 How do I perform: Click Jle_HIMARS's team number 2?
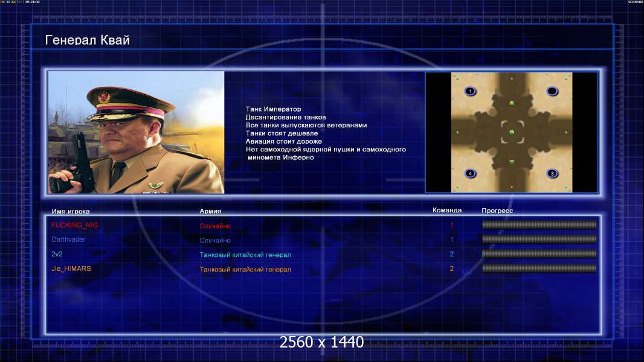pyautogui.click(x=451, y=268)
